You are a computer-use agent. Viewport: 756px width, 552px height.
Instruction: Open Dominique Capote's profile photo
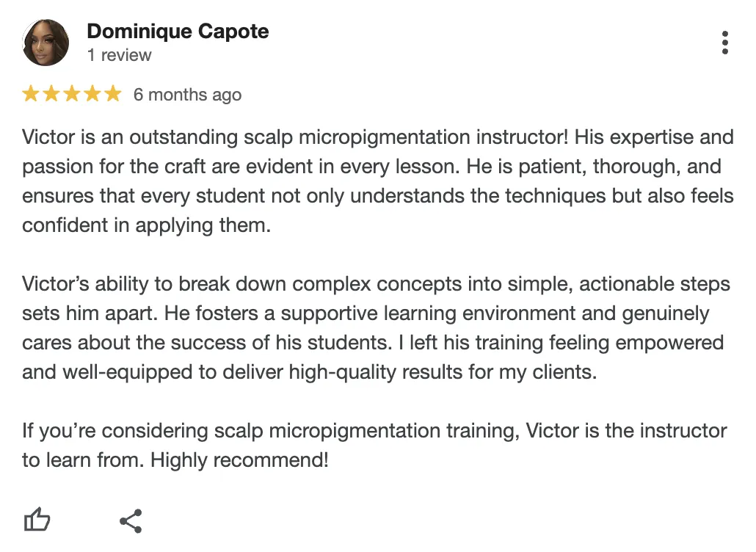(46, 43)
